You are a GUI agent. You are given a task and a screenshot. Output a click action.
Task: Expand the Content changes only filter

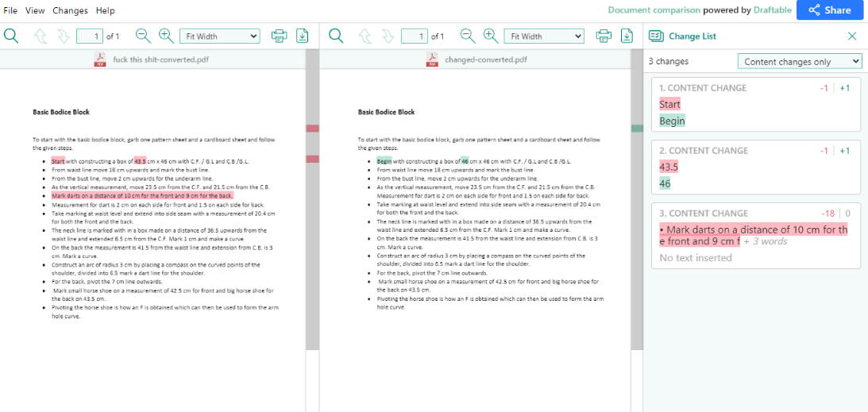pos(800,61)
